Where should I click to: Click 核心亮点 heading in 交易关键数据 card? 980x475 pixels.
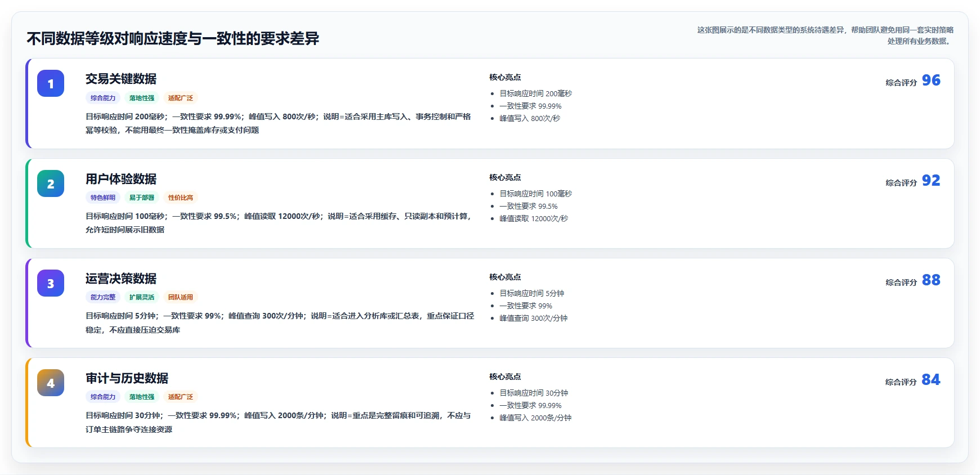pos(505,77)
